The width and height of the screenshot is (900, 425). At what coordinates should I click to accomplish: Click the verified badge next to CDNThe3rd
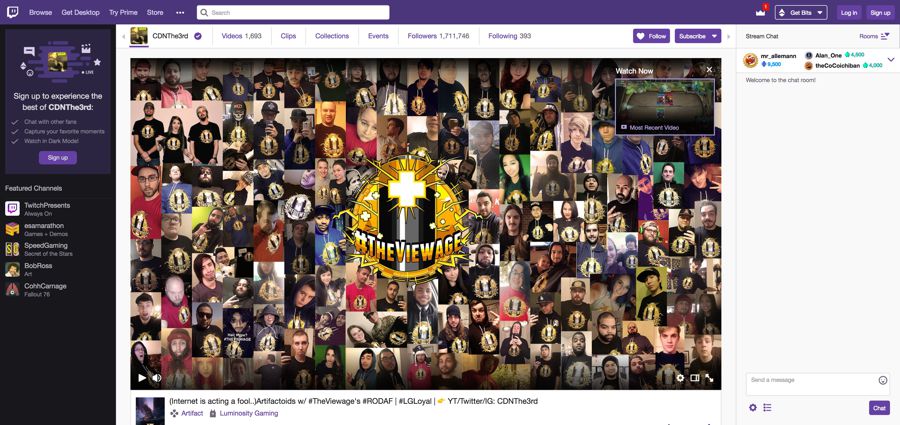[x=197, y=36]
